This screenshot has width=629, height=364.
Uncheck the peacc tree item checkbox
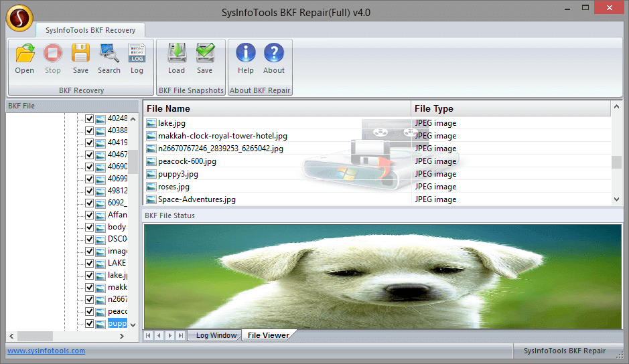coord(90,312)
